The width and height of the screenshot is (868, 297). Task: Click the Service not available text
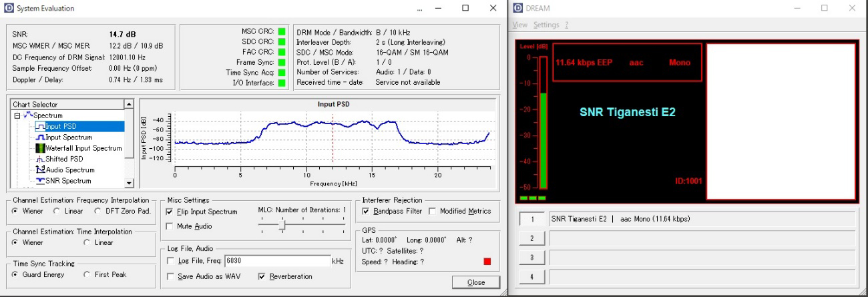tap(408, 82)
